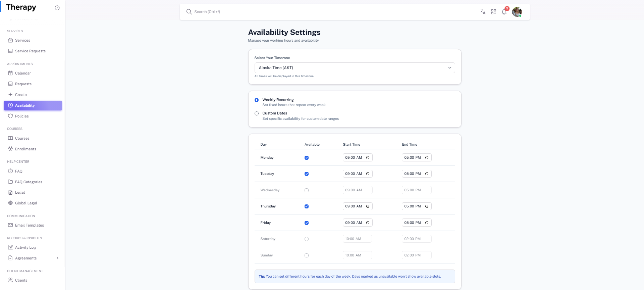Viewport: 644px width, 290px height.
Task: Open the Enrollments menu item
Action: 33,149
